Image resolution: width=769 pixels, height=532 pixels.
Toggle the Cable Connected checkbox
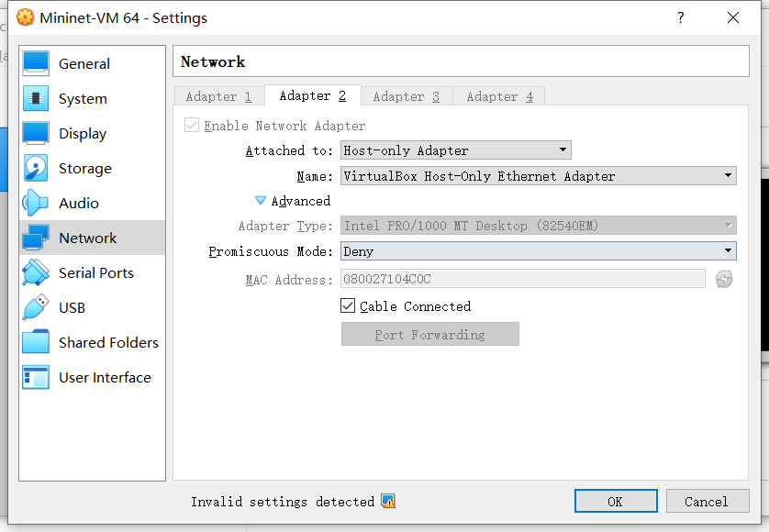click(349, 306)
